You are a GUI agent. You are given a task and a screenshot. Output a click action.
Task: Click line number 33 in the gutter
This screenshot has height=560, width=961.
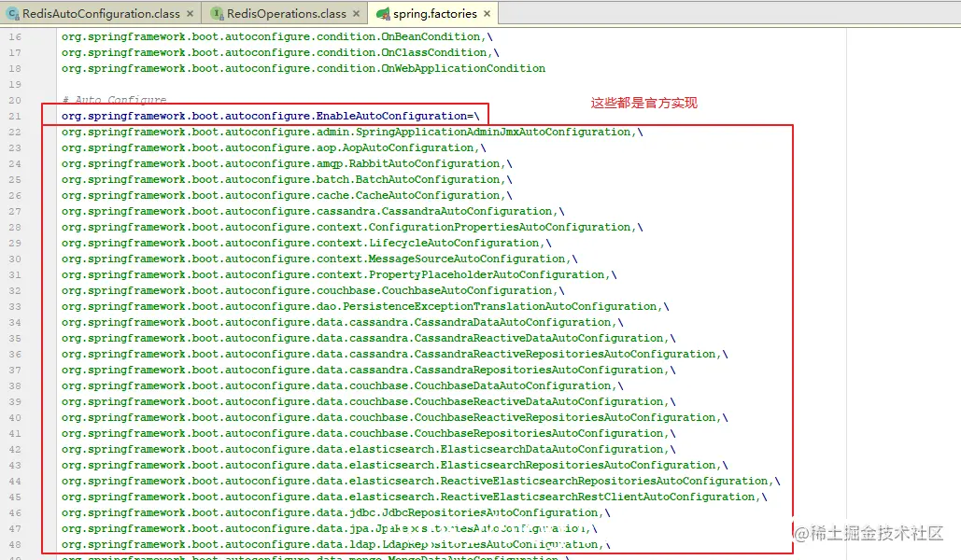(15, 307)
